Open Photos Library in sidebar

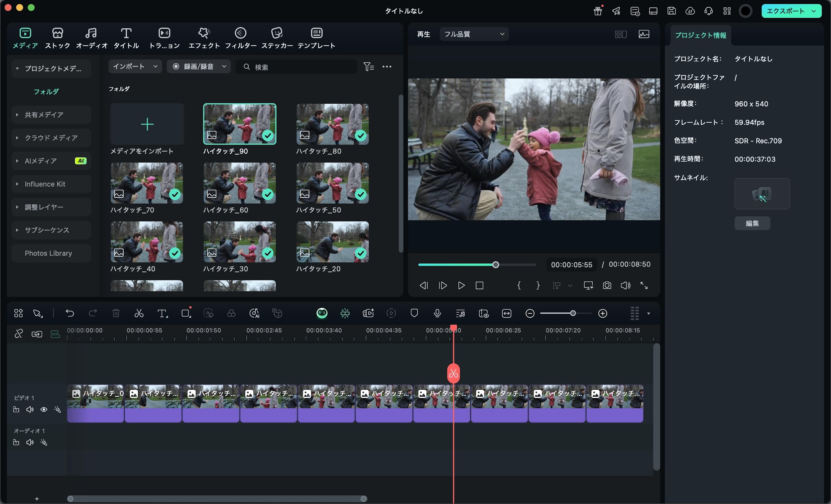[x=51, y=253]
